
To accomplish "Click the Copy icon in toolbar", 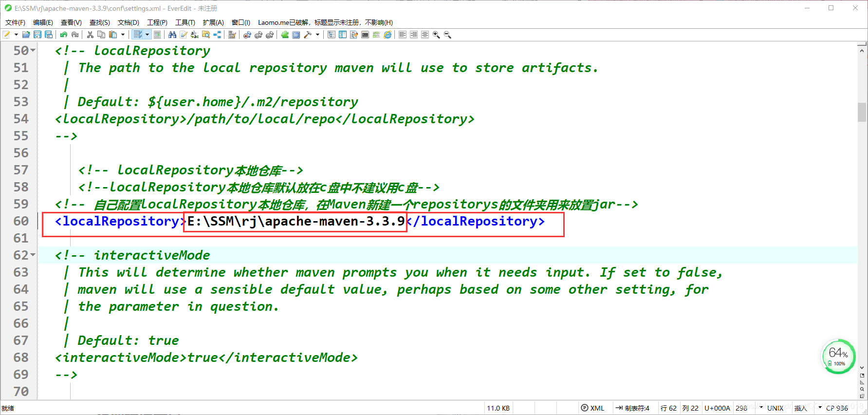I will tap(101, 35).
